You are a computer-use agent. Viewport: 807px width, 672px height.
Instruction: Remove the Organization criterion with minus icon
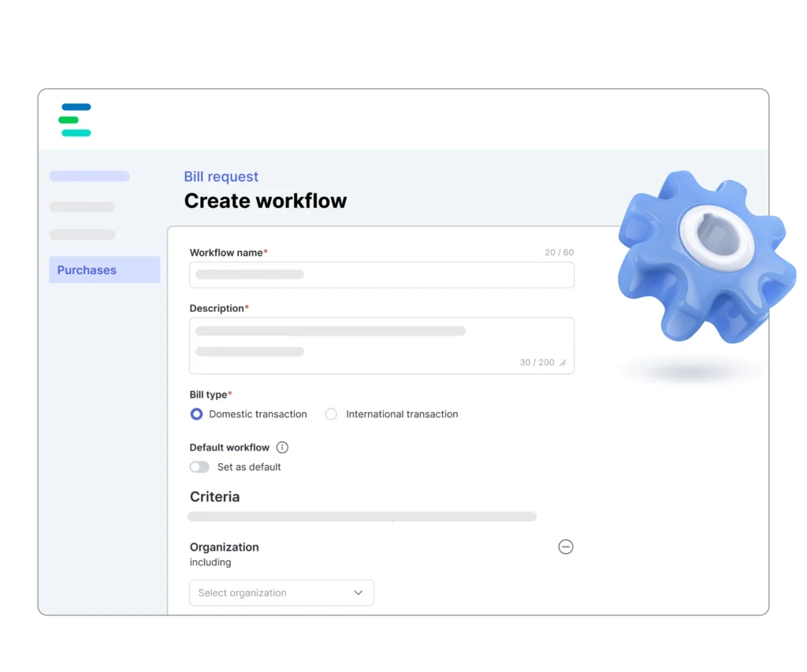pyautogui.click(x=566, y=547)
